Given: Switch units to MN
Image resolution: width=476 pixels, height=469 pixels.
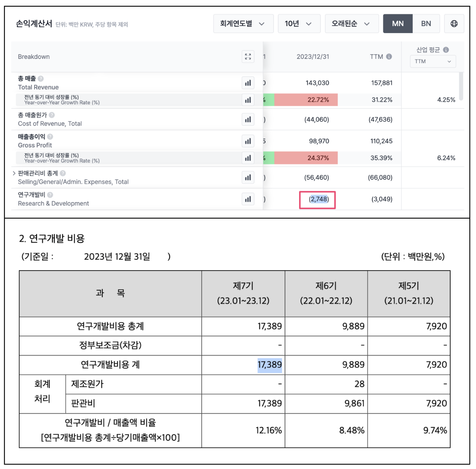Looking at the screenshot, I should 397,24.
